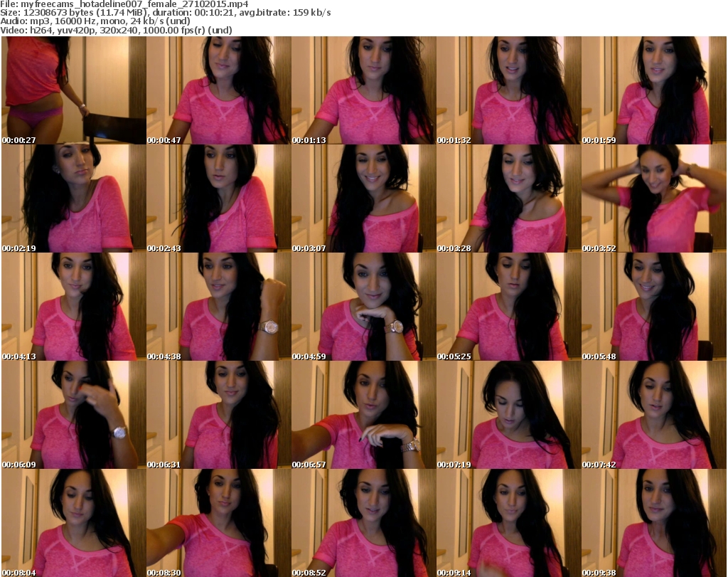Choose the thumbnail stamped 00:06:31
This screenshot has height=577, width=728.
219,415
